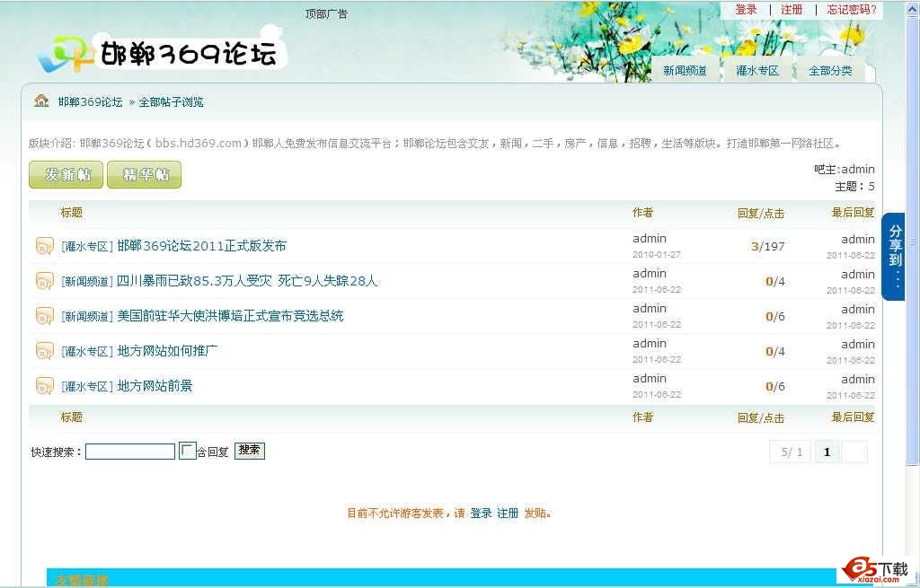Image resolution: width=920 pixels, height=588 pixels.
Task: Switch to the 灌水专区 tab
Action: tap(757, 71)
